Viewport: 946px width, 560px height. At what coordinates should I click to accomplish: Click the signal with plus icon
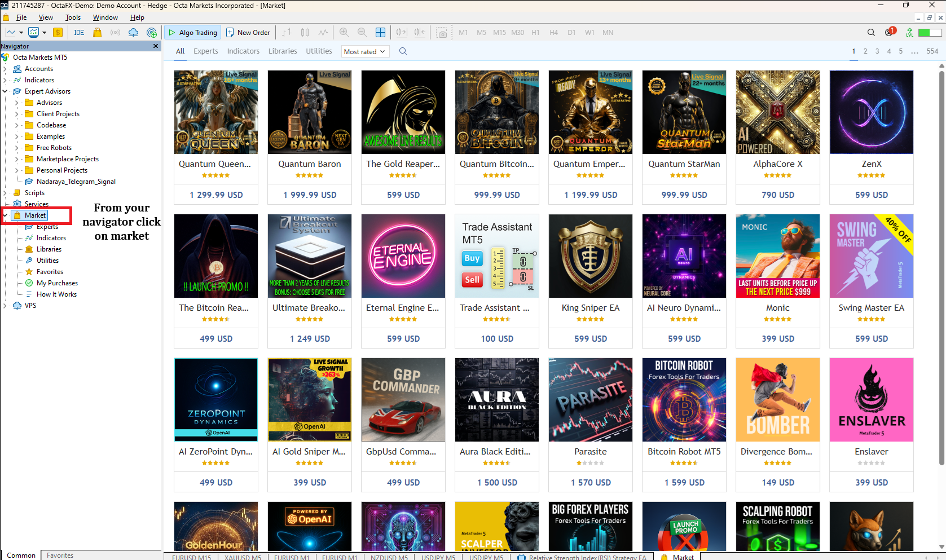(x=151, y=32)
